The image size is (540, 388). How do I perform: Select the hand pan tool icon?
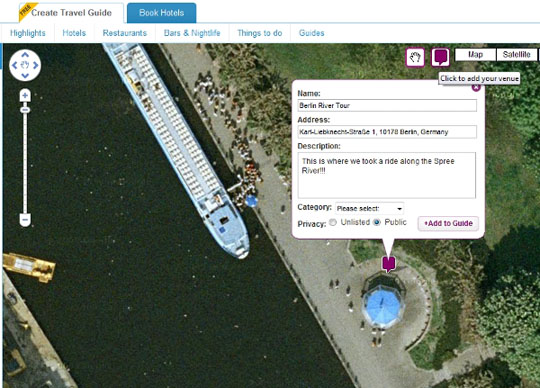point(415,57)
